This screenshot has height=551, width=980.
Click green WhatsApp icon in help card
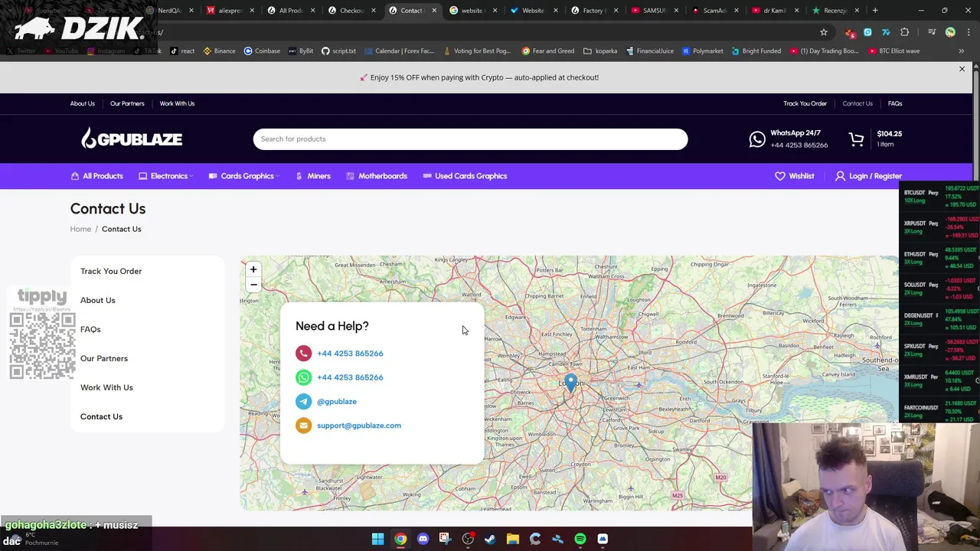304,377
